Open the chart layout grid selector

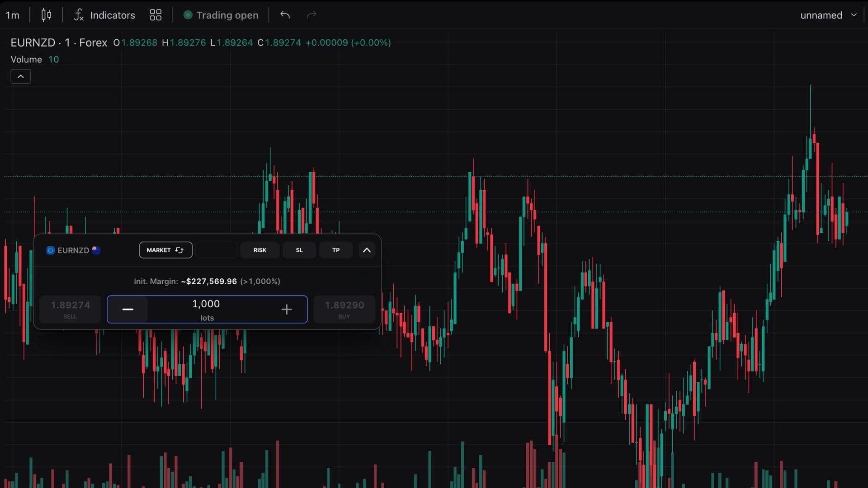156,15
